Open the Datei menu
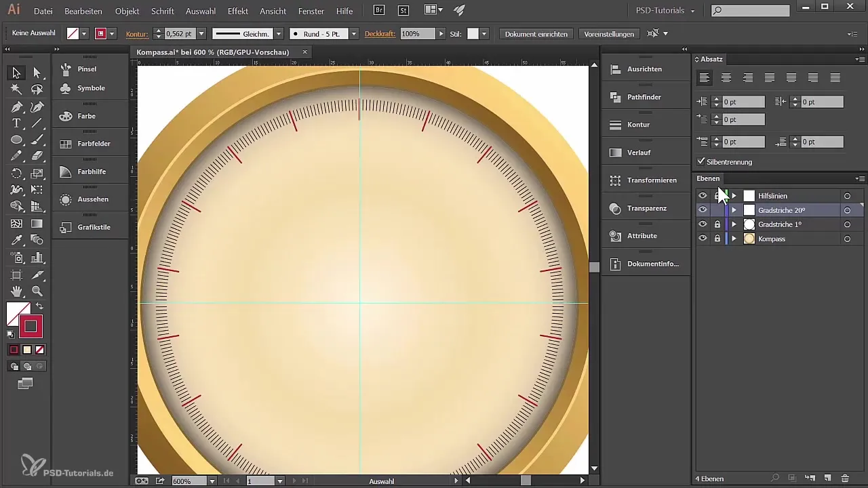This screenshot has height=488, width=868. click(43, 11)
